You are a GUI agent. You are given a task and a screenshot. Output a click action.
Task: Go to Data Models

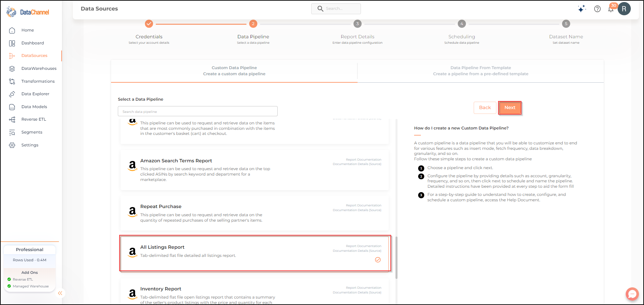point(34,107)
